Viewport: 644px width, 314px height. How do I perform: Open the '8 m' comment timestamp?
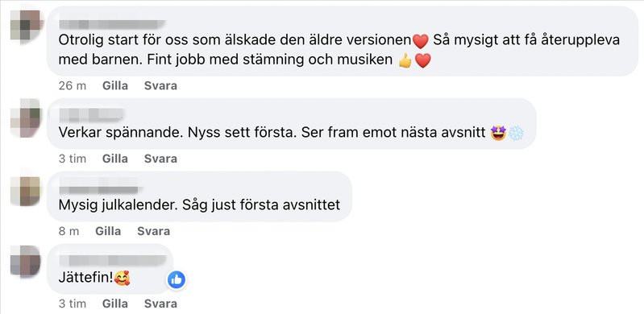[x=69, y=231]
